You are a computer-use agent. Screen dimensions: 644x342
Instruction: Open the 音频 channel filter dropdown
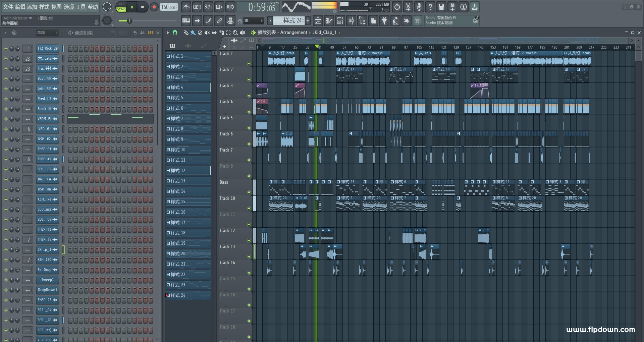47,33
